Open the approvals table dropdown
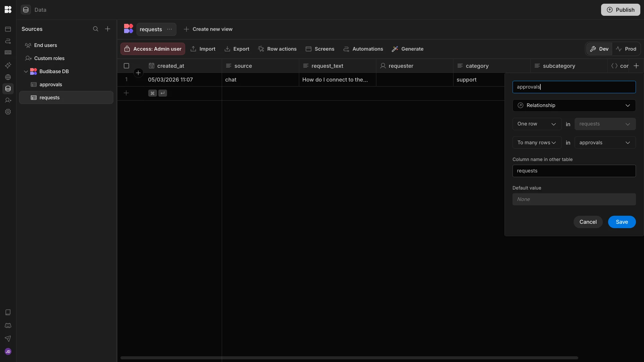Viewport: 644px width, 362px height. point(605,143)
